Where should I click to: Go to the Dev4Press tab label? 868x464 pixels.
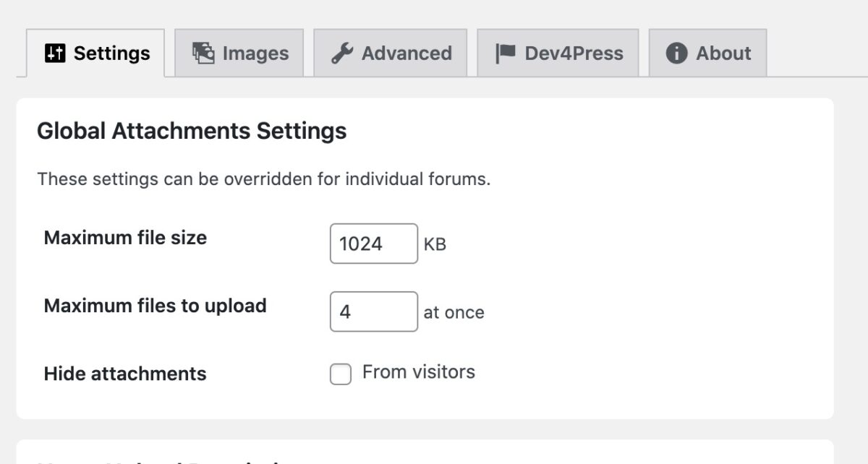point(574,53)
